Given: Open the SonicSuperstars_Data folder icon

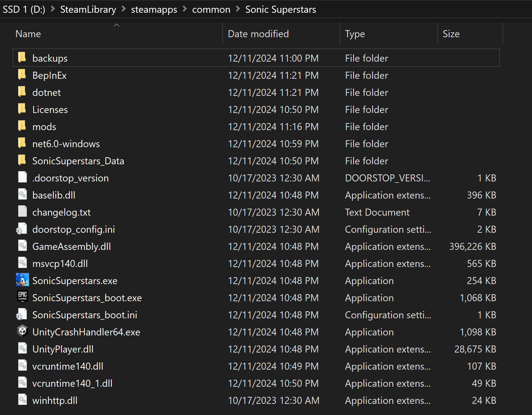Looking at the screenshot, I should [x=22, y=161].
